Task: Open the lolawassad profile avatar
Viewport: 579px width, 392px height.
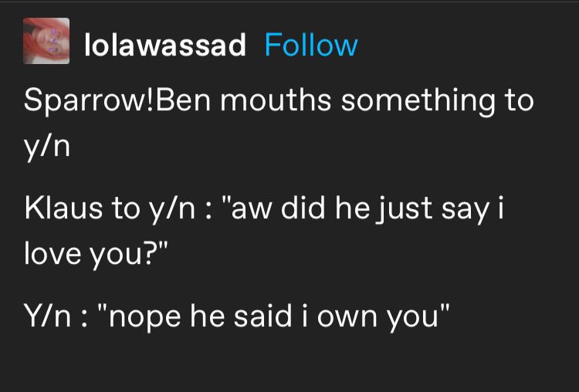Action: click(x=46, y=41)
